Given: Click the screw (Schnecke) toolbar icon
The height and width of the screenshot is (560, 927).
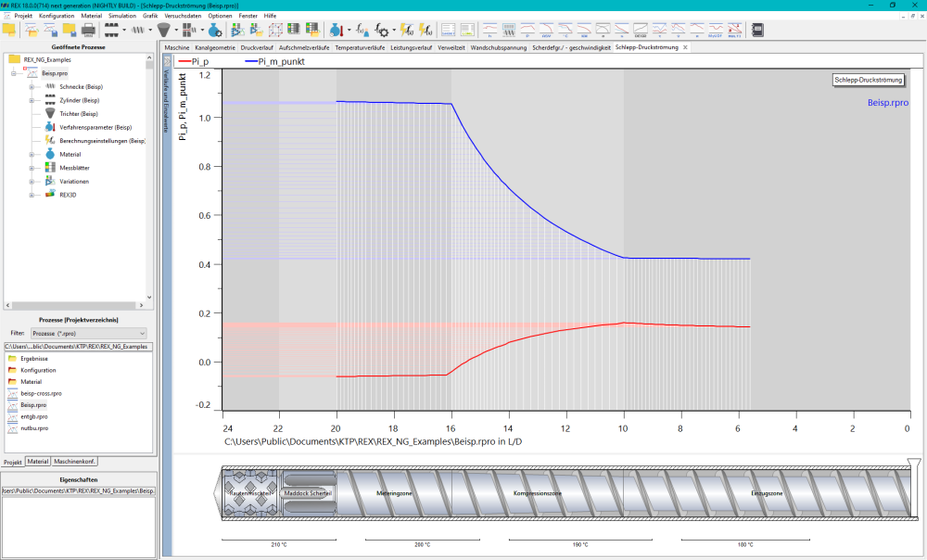Looking at the screenshot, I should pos(138,30).
